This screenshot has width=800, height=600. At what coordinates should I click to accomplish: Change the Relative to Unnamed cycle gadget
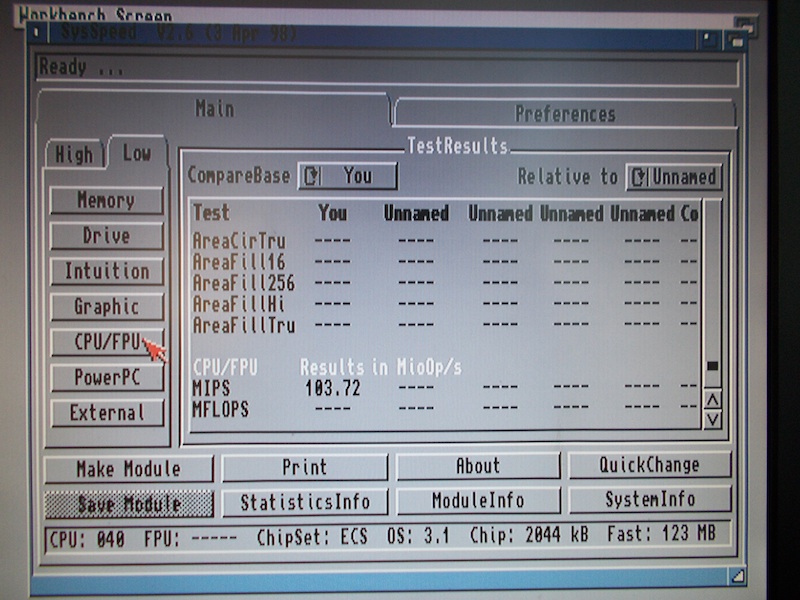(673, 177)
